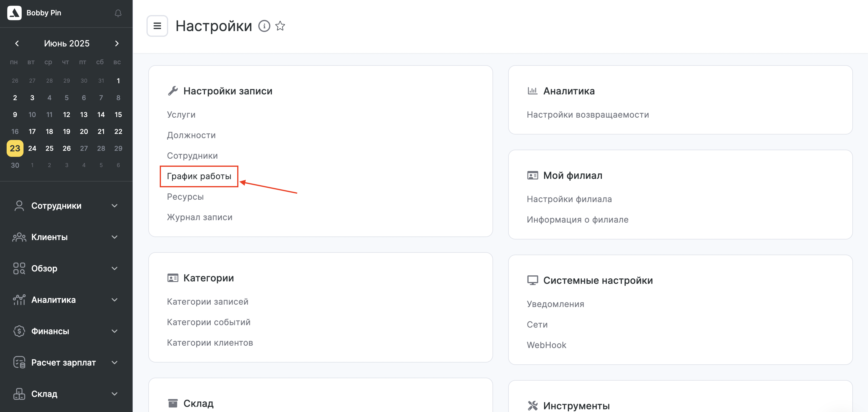Viewport: 868px width, 412px height.
Task: Open График работы link
Action: [199, 176]
